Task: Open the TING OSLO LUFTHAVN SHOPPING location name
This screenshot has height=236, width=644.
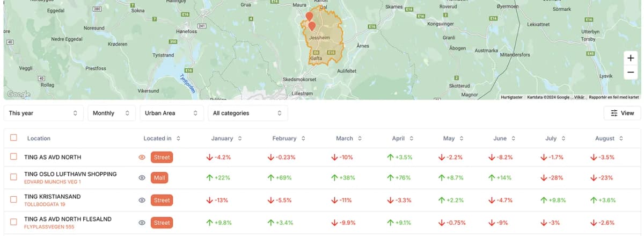Action: (x=70, y=174)
